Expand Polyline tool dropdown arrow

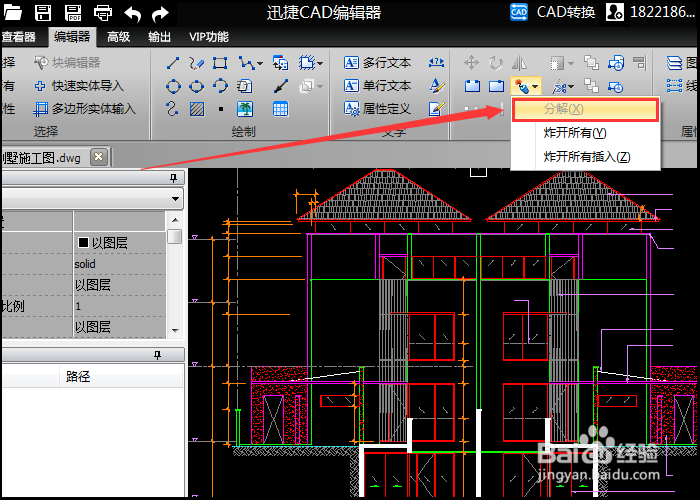260,63
